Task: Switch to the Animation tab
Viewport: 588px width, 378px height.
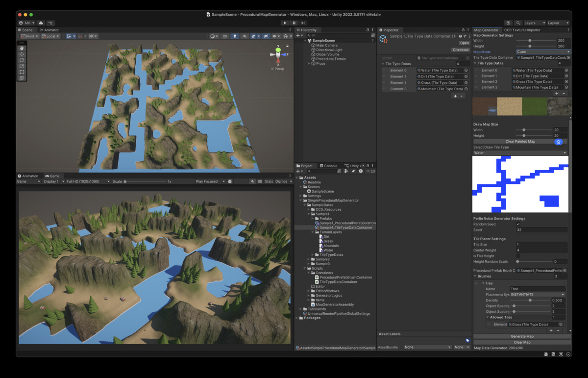Action: (28, 176)
